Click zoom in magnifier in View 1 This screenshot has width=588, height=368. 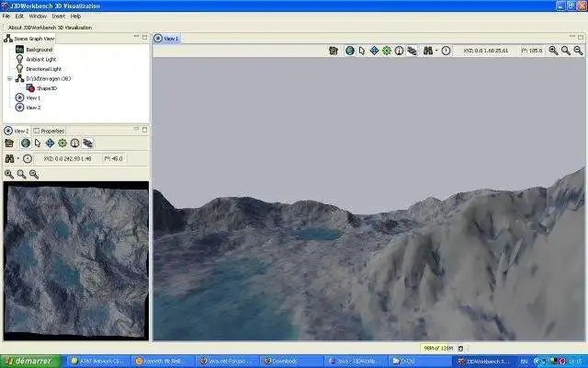553,51
